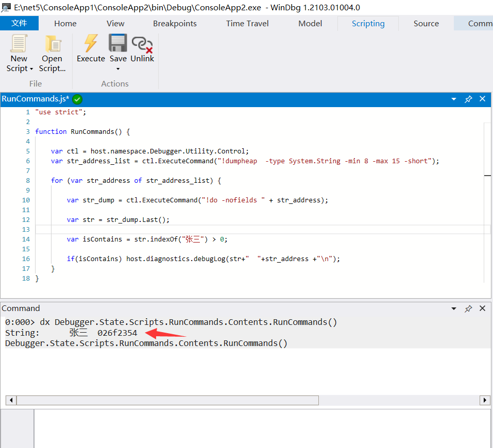Close the Command window panel
The width and height of the screenshot is (493, 448).
pyautogui.click(x=483, y=308)
